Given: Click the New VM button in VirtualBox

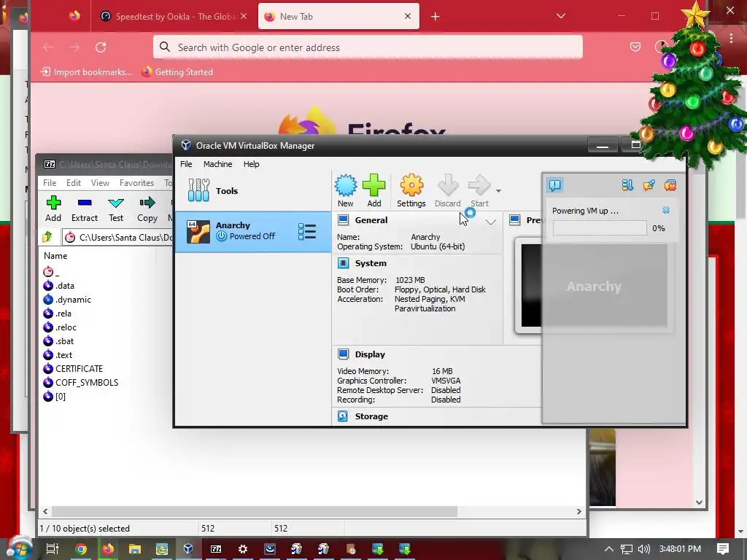Looking at the screenshot, I should [345, 190].
